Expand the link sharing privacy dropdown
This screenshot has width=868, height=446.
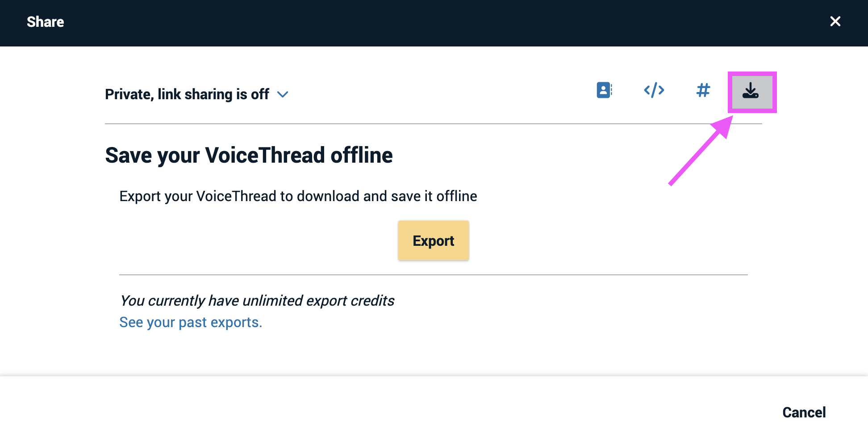197,94
